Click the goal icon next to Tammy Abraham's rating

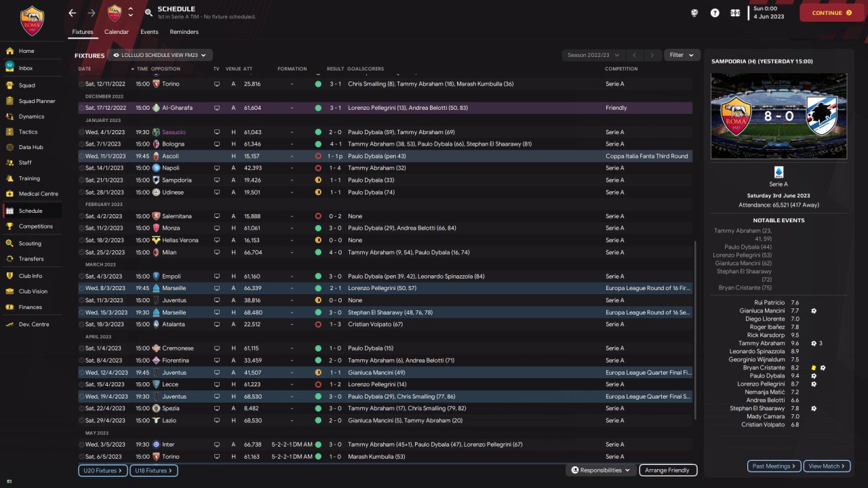(814, 344)
